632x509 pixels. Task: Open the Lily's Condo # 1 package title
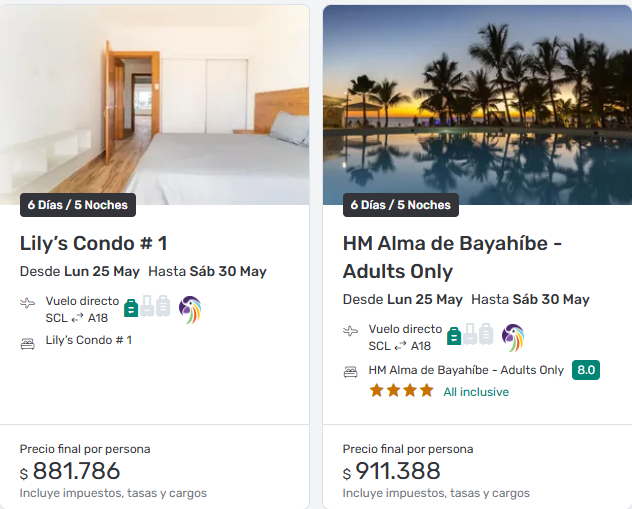click(x=94, y=243)
